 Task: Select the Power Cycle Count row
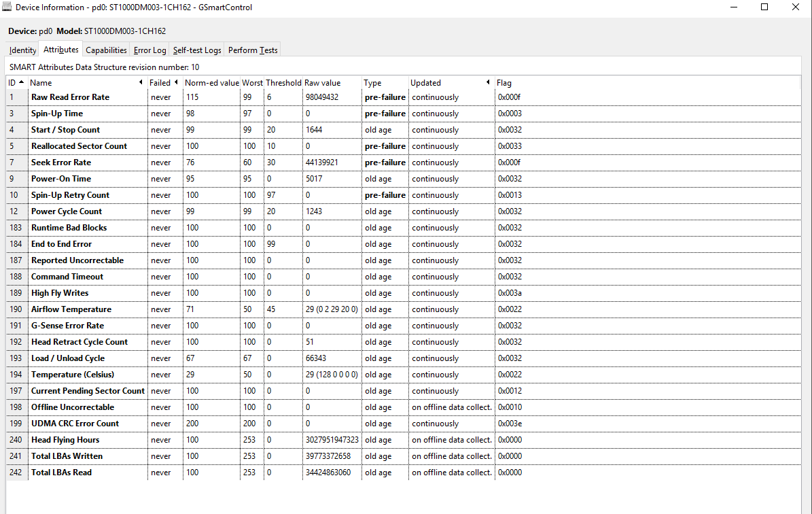(404, 211)
